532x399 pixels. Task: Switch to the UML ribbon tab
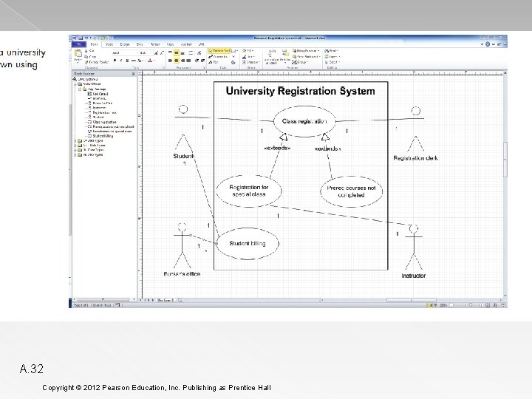coord(202,44)
